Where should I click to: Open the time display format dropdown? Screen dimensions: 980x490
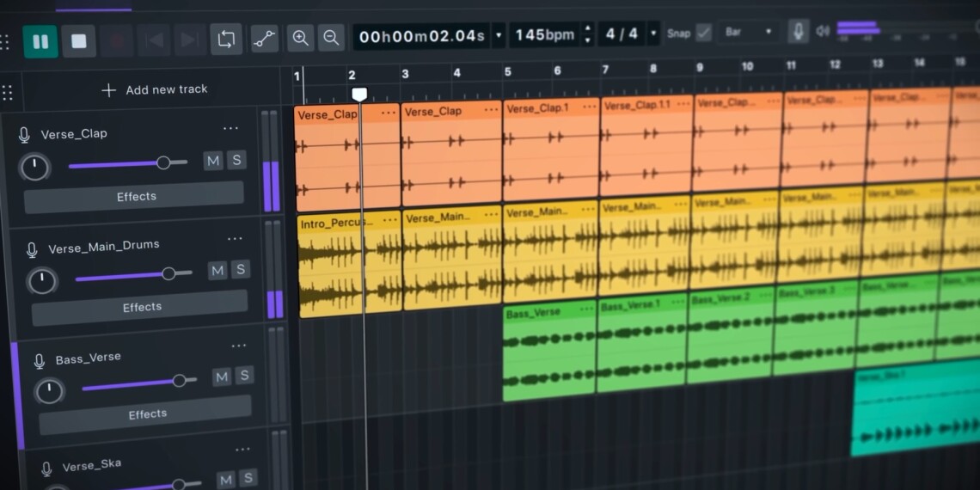[x=499, y=36]
